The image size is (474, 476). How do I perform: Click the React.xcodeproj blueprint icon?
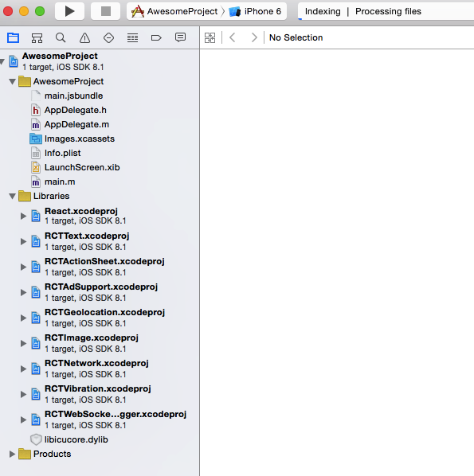36,216
